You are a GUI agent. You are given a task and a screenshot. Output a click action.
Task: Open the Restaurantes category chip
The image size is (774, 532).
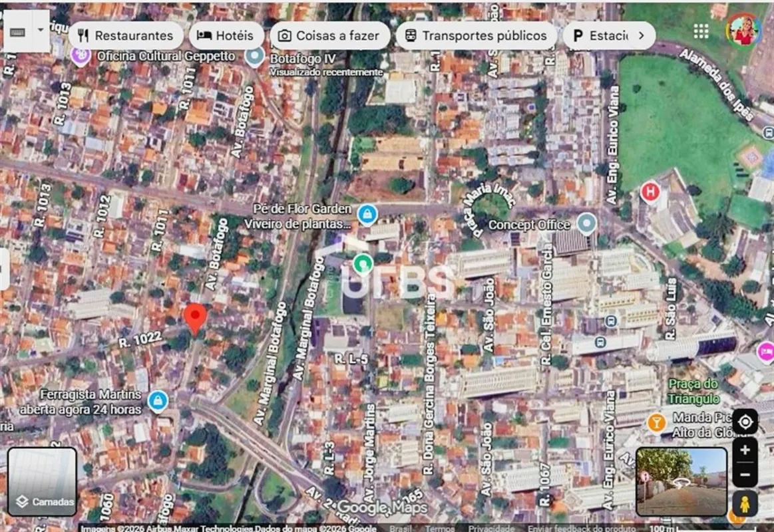click(x=126, y=35)
